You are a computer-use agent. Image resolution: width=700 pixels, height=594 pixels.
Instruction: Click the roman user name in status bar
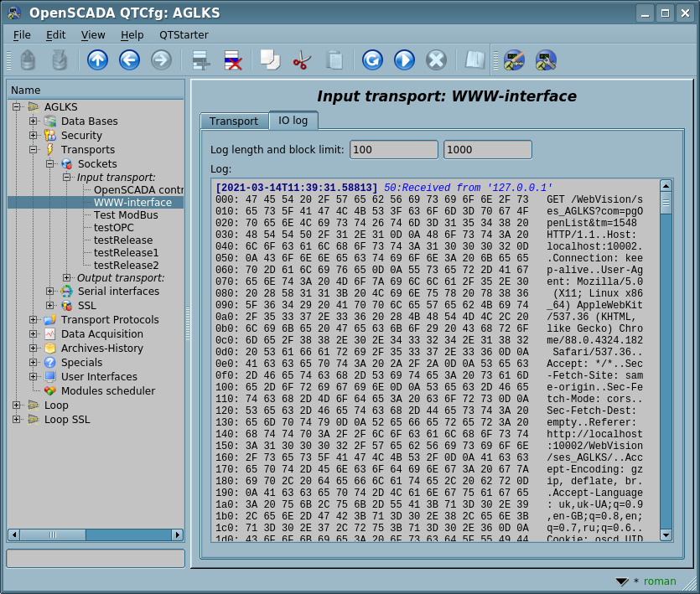click(x=660, y=581)
